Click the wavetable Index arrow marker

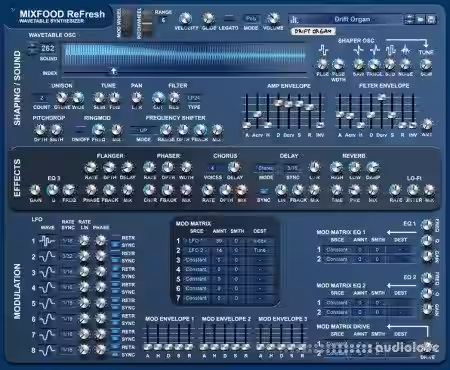[x=114, y=71]
